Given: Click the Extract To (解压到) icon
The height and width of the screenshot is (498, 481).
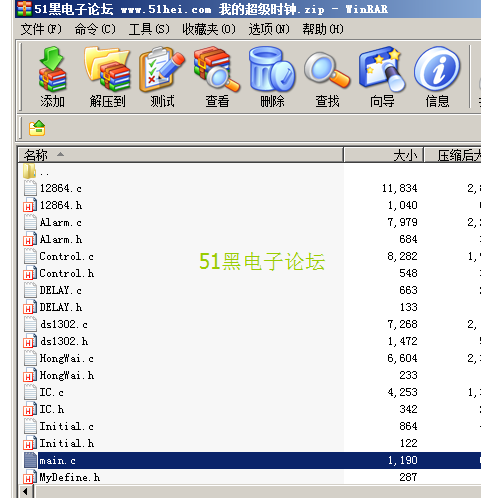Looking at the screenshot, I should click(107, 69).
